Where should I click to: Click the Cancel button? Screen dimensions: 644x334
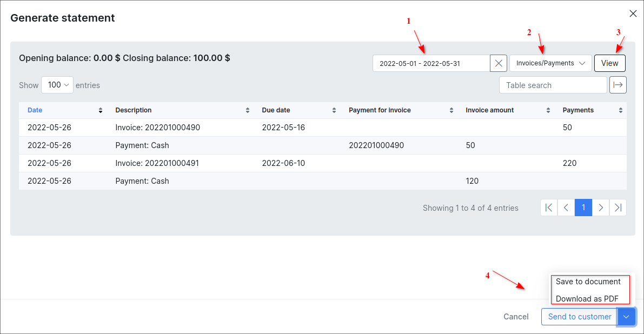(516, 317)
